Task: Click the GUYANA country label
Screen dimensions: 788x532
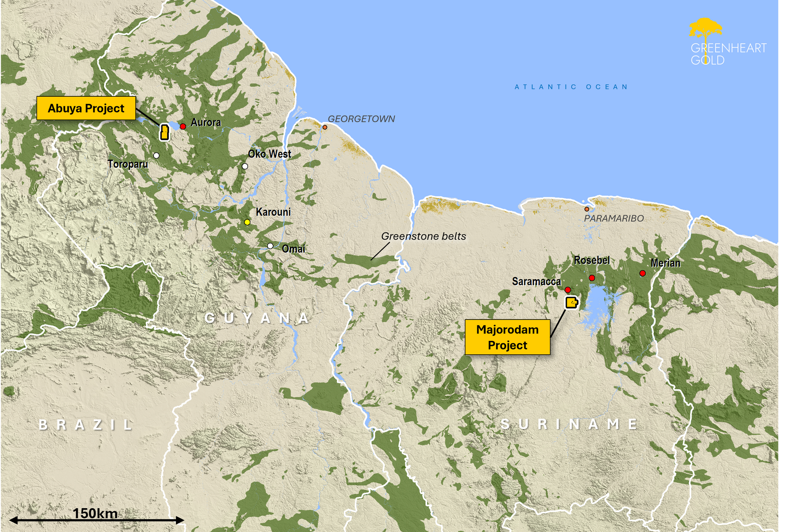Action: pos(257,318)
